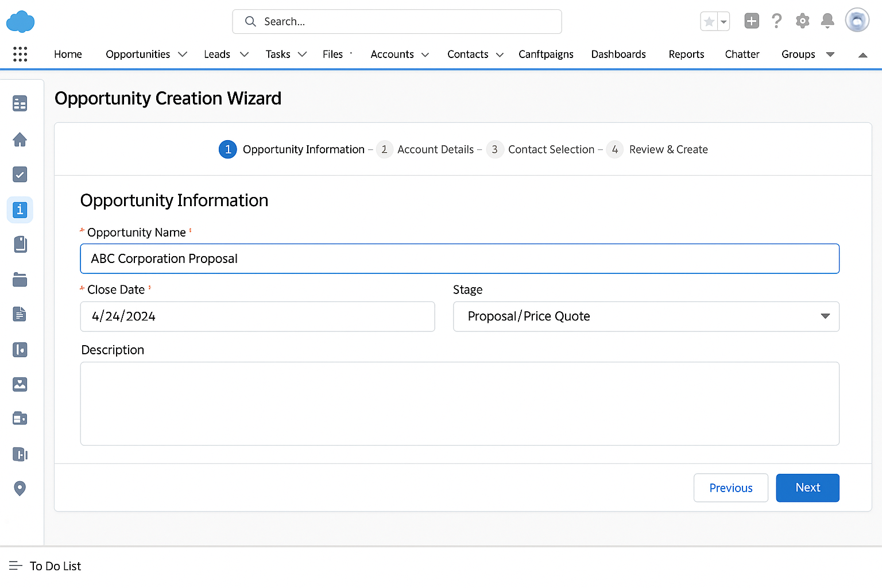The width and height of the screenshot is (882, 588).
Task: Open the Reports navigation item
Action: click(686, 54)
